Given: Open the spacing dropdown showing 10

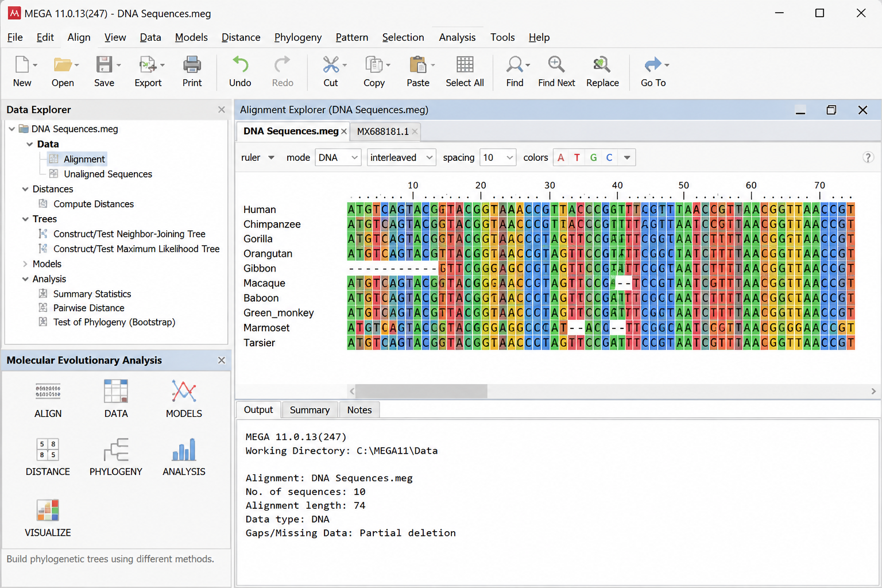Looking at the screenshot, I should [497, 157].
